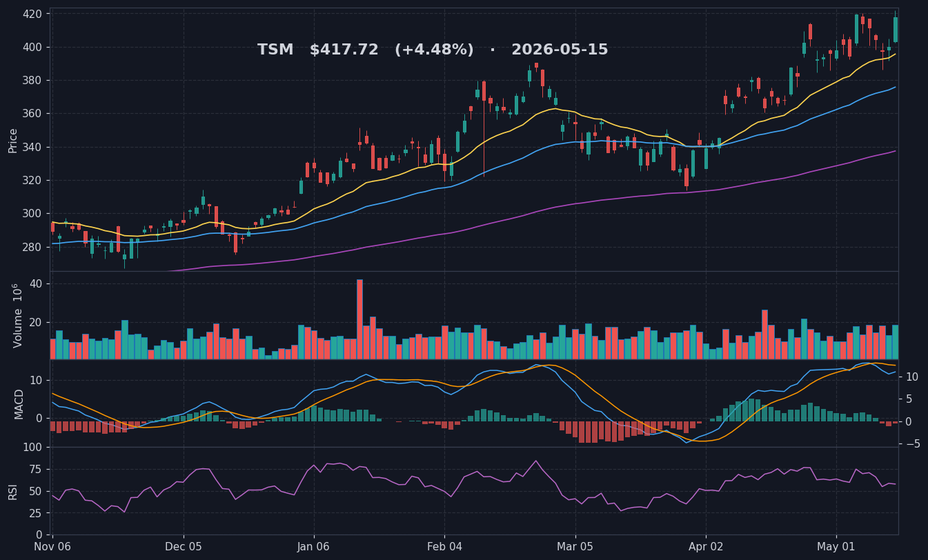Click the 400 price tick label

pos(32,47)
